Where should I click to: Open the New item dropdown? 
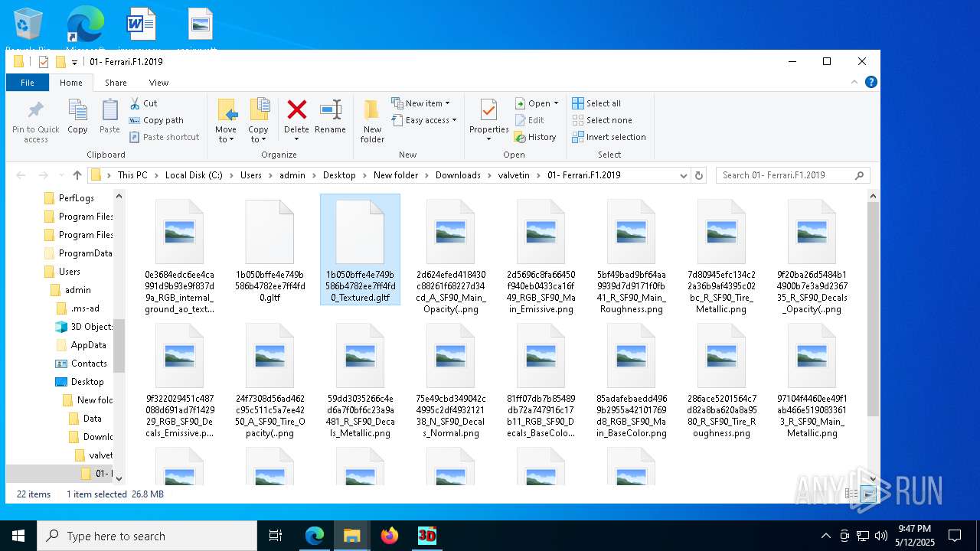[x=420, y=103]
